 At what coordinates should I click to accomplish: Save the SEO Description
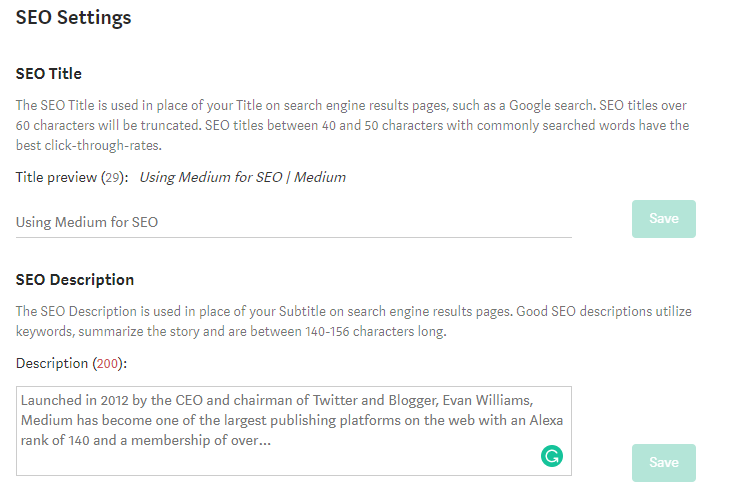(x=663, y=463)
